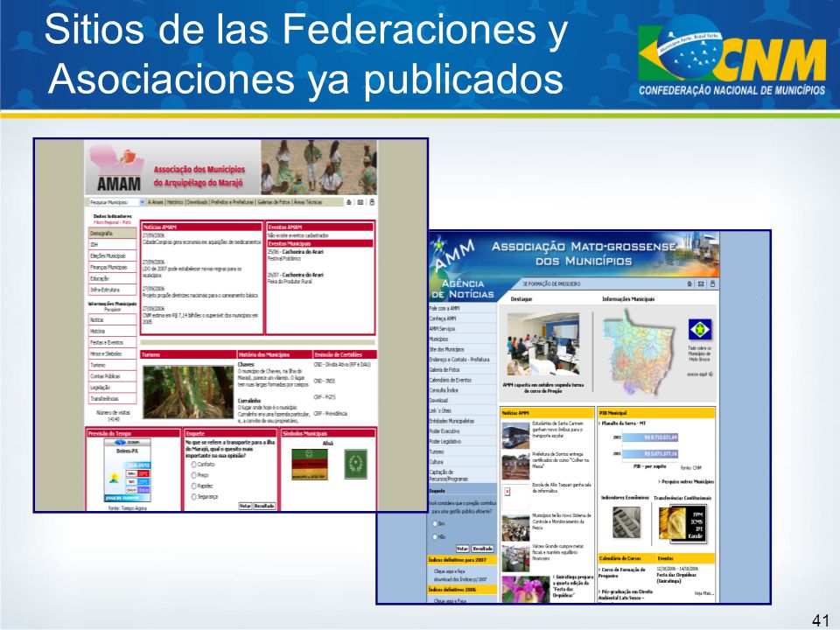Click the Votar button in AMM poll
Image resolution: width=840 pixels, height=630 pixels.
(x=462, y=549)
